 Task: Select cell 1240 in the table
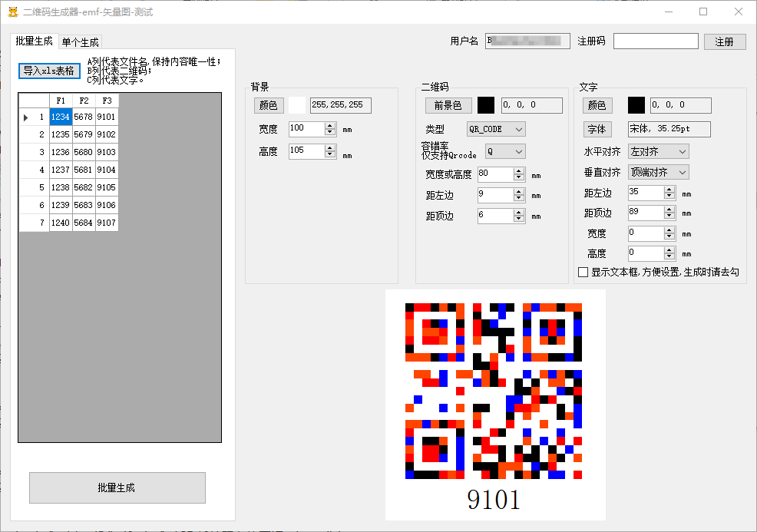pyautogui.click(x=61, y=223)
